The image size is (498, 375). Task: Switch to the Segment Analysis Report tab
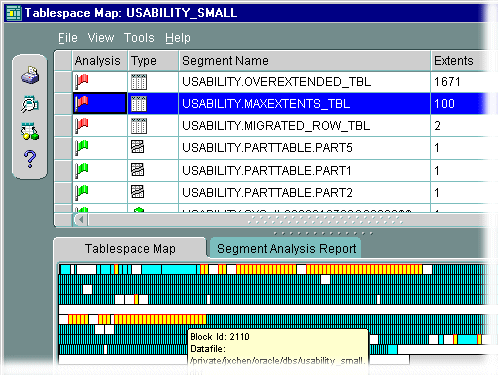click(x=286, y=248)
